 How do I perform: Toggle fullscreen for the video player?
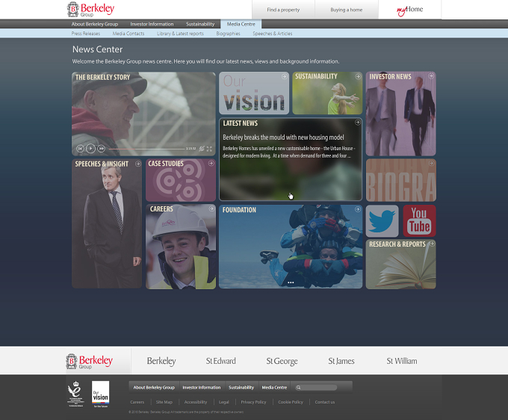tap(209, 149)
